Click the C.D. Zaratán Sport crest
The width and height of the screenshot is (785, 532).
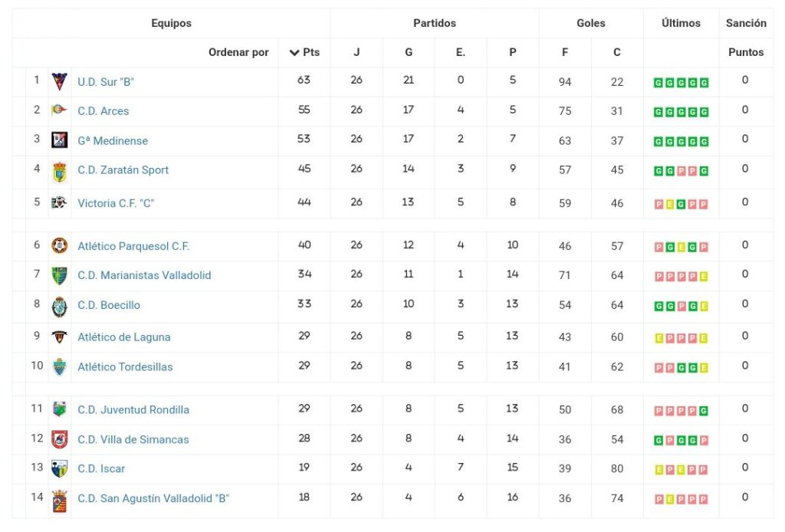tap(59, 171)
